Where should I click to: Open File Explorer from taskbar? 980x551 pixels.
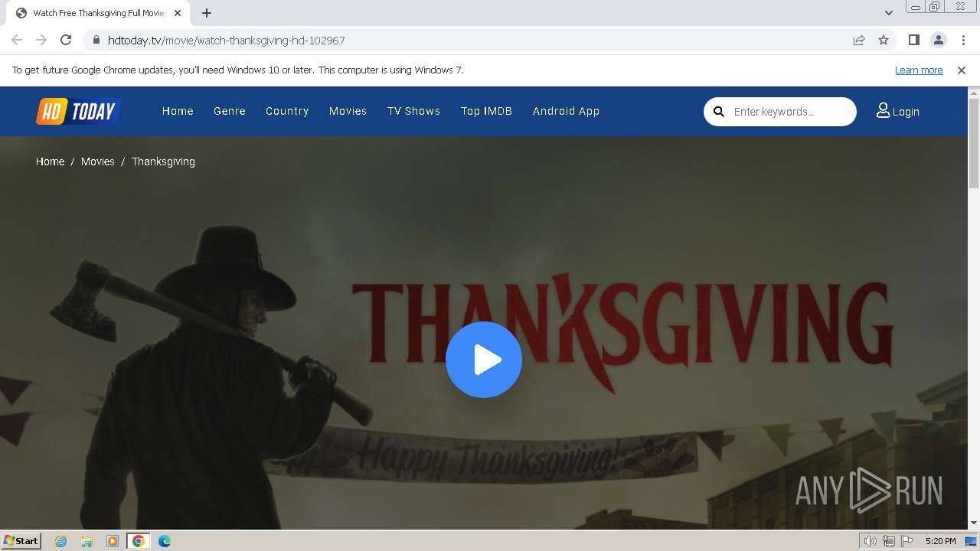tap(87, 541)
